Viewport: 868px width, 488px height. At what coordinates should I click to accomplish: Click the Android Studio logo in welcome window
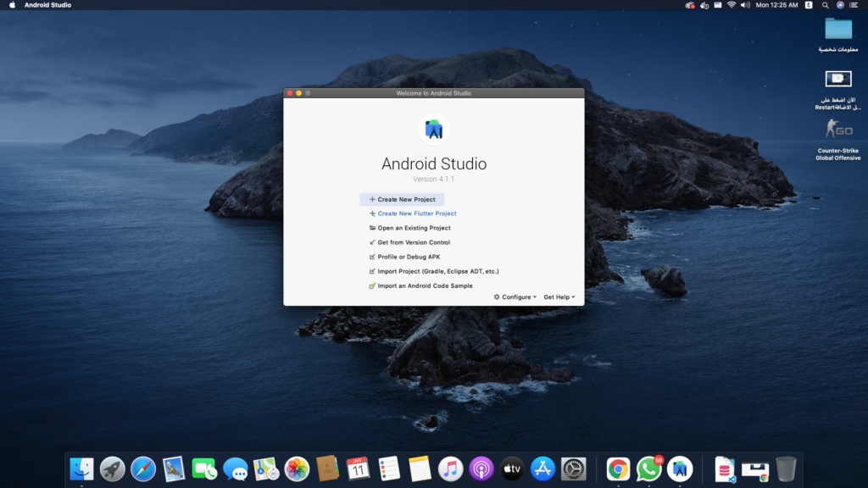coord(434,130)
